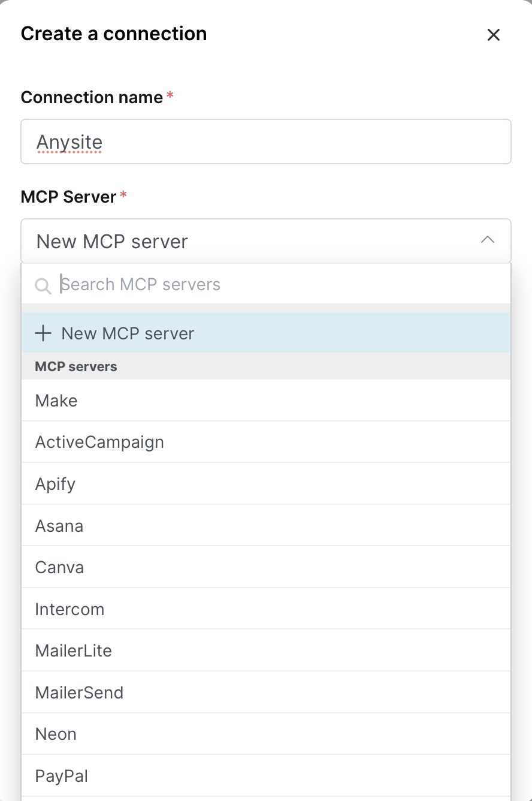The image size is (532, 801).
Task: Click the X to dismiss the dialog
Action: pos(493,34)
